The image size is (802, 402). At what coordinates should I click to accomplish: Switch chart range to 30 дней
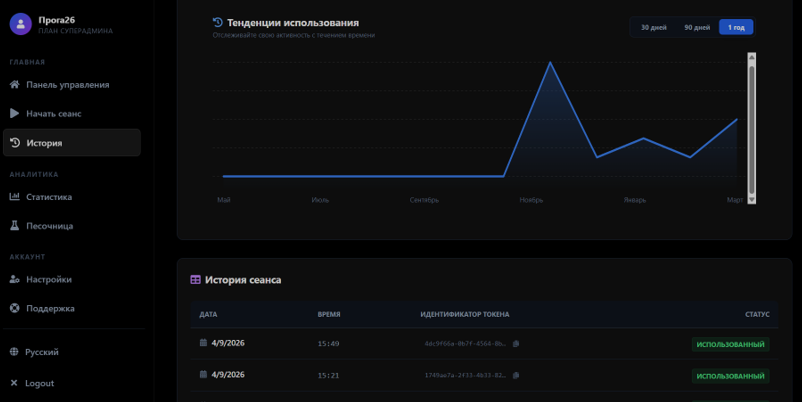(653, 27)
